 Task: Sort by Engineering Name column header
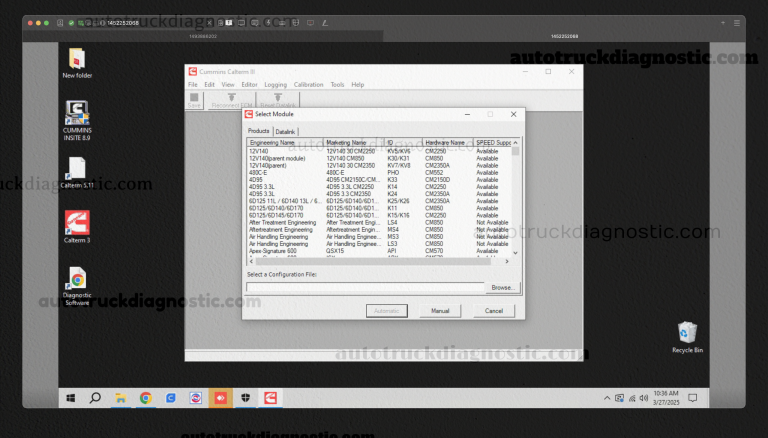click(285, 143)
